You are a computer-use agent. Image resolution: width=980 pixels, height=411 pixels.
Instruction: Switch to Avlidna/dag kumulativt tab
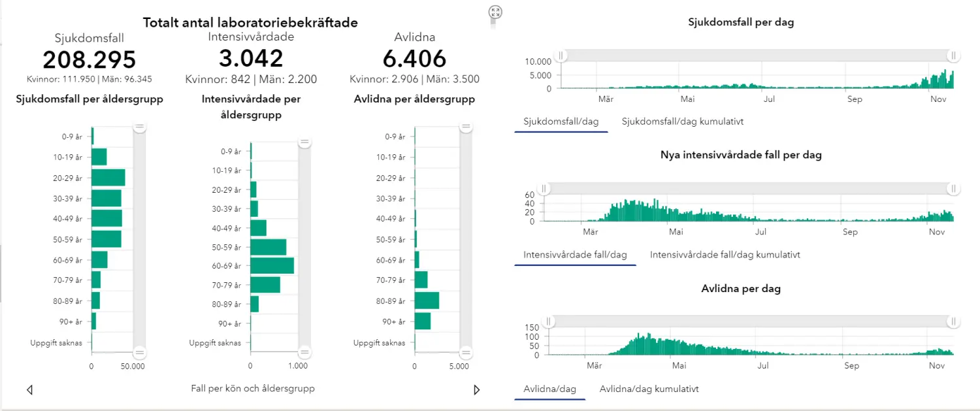tap(649, 389)
